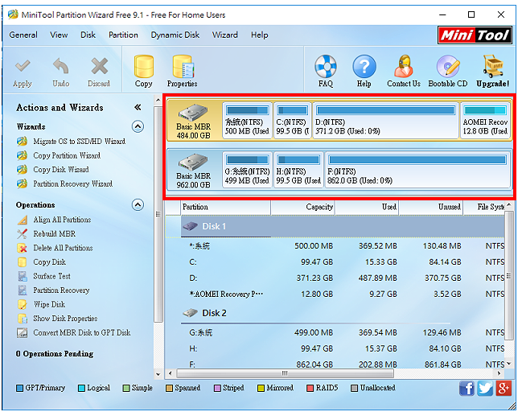Select H: partition block in disk map
Viewport: 522px width, 420px height.
click(298, 170)
